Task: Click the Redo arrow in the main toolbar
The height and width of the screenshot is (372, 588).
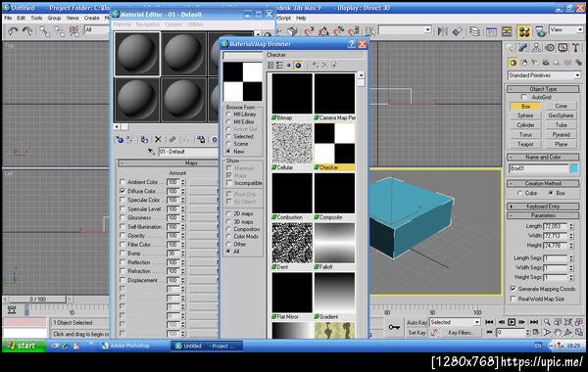Action: coord(27,31)
